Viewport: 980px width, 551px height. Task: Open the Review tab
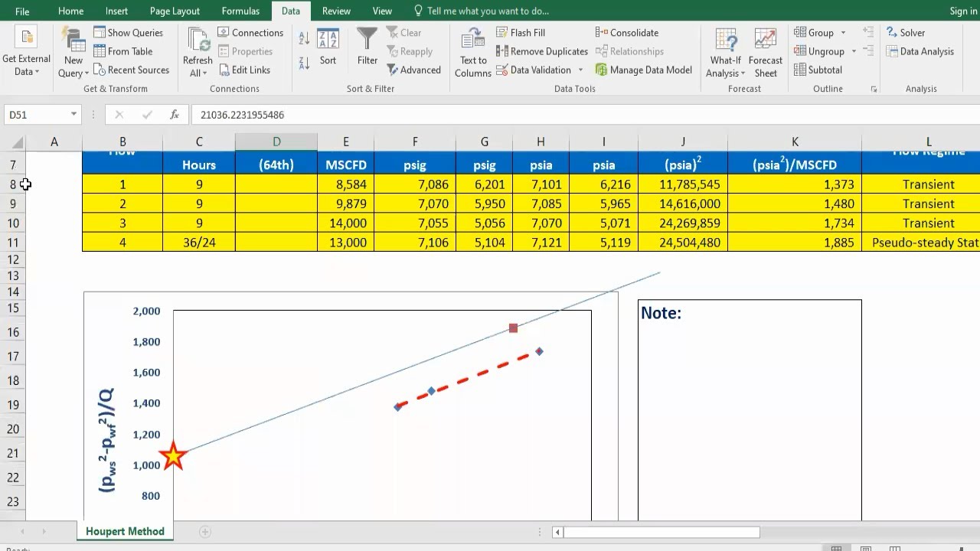336,11
